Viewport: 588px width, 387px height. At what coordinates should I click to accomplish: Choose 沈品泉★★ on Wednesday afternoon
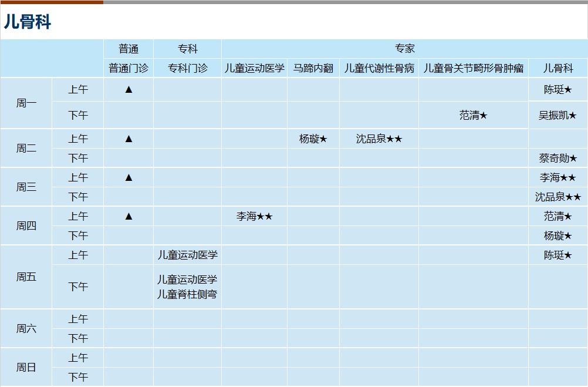(x=557, y=197)
